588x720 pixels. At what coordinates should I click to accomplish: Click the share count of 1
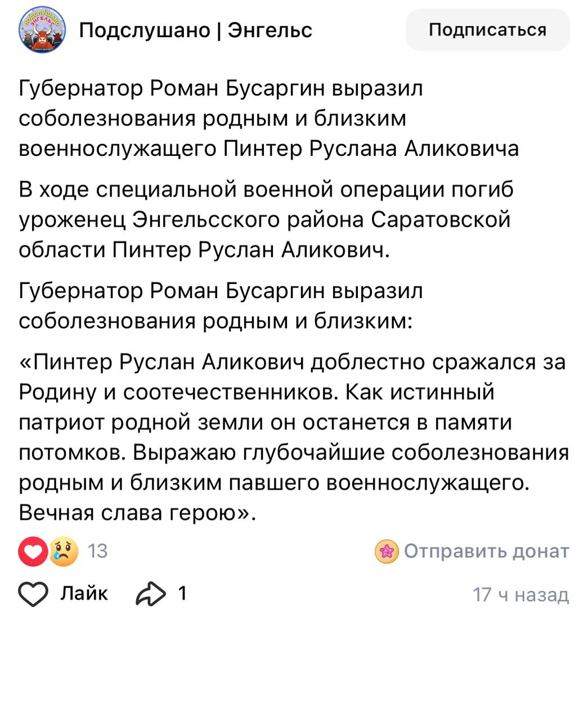click(x=182, y=593)
